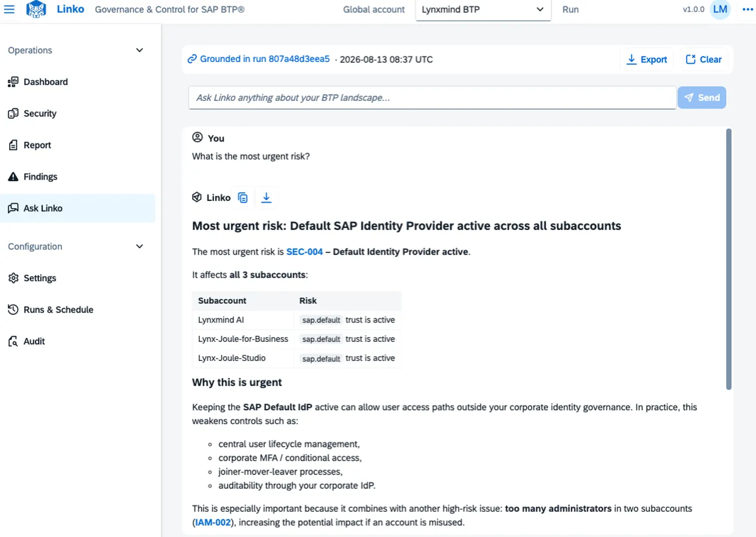Click the Findings warning icon

point(13,177)
